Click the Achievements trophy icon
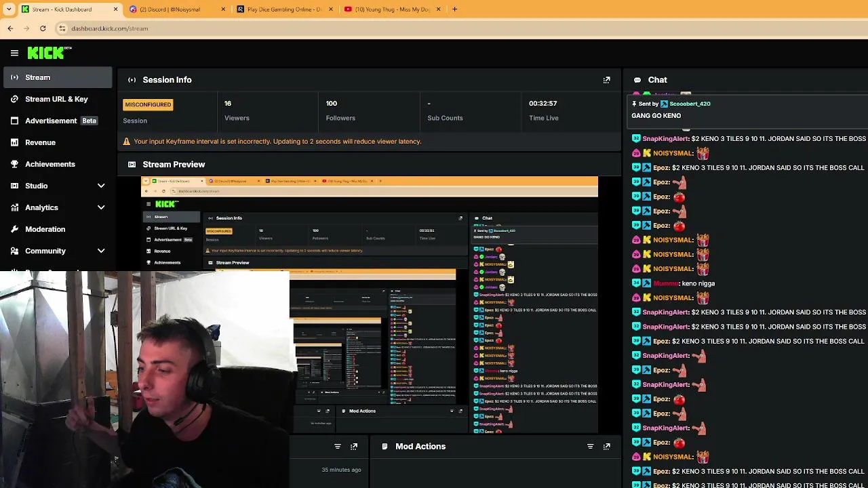 14,164
